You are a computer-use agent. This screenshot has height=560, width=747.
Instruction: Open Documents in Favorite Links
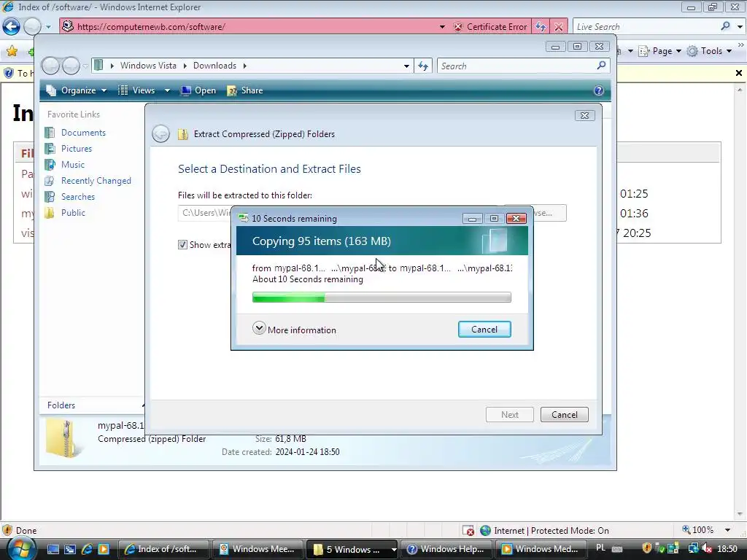[x=83, y=133]
